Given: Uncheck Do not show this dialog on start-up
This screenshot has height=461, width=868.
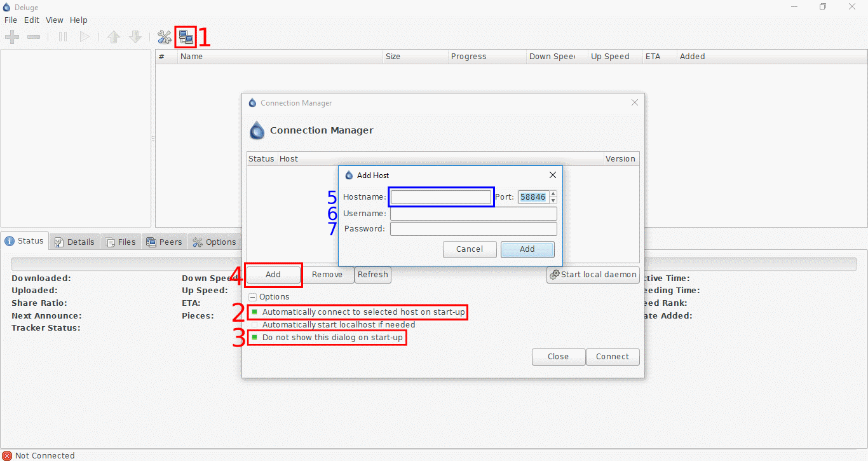Looking at the screenshot, I should click(x=254, y=338).
